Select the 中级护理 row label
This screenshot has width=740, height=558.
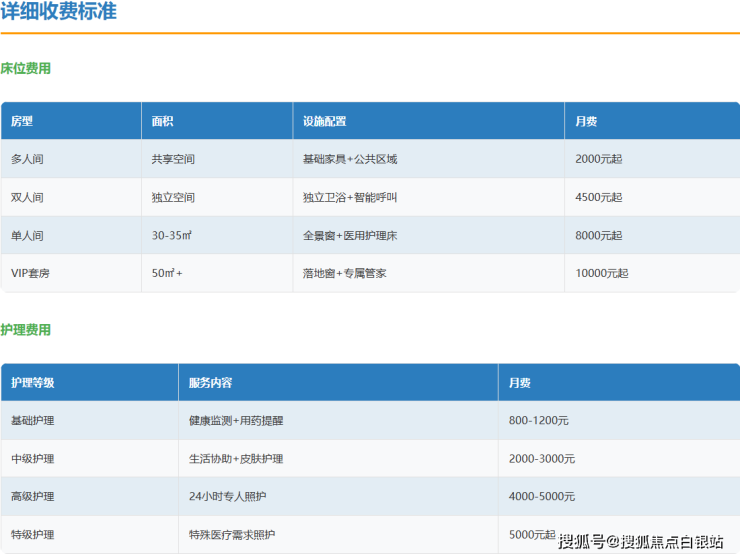pos(33,459)
